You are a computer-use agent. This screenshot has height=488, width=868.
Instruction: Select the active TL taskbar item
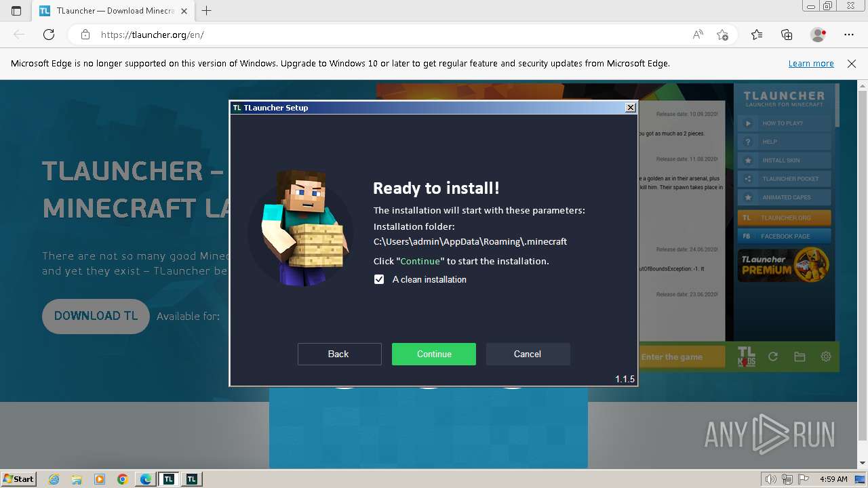pos(169,479)
